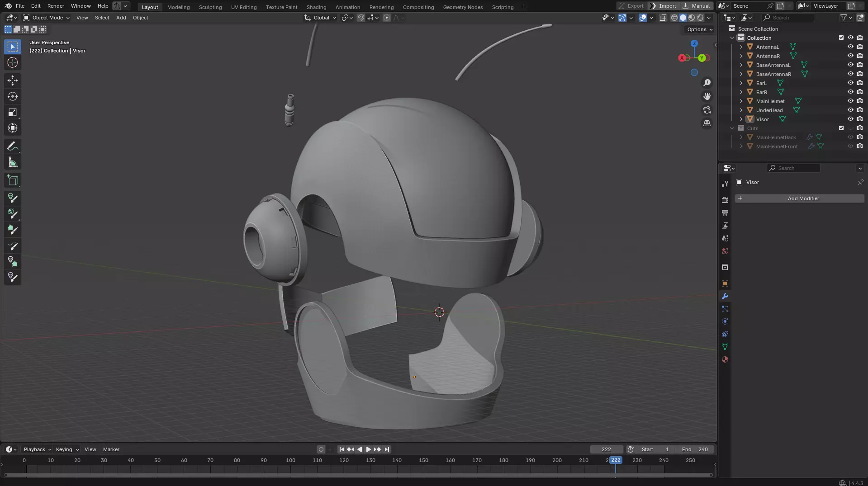868x486 pixels.
Task: Disable UnderHead render camera icon
Action: point(859,110)
